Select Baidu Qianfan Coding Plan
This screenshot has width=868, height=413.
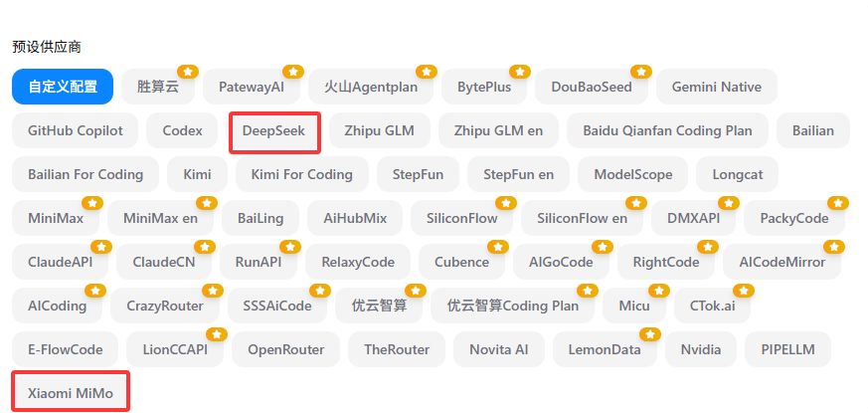tap(667, 130)
